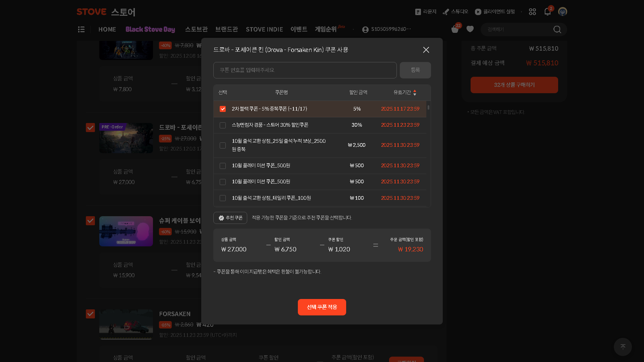Select the 스토어 30% 할인쿠폰 checkbox

pyautogui.click(x=223, y=125)
